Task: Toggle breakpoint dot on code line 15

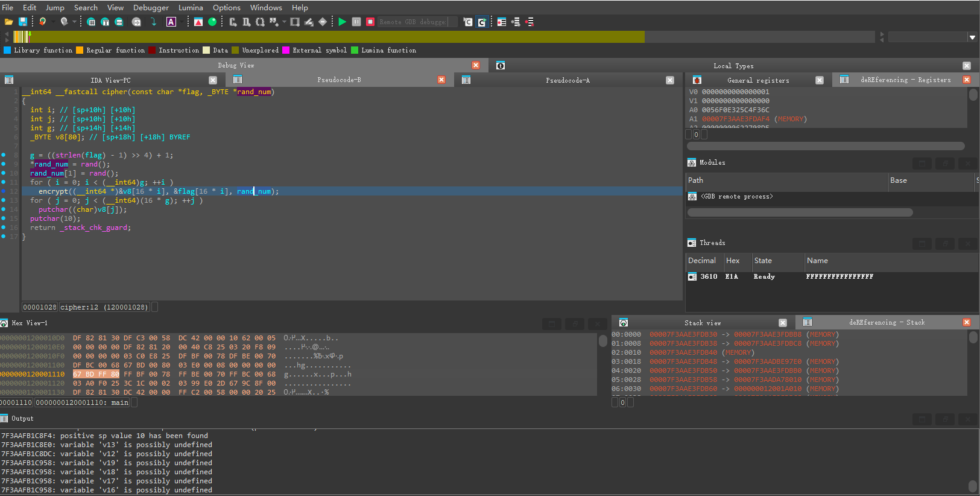Action: (x=4, y=218)
